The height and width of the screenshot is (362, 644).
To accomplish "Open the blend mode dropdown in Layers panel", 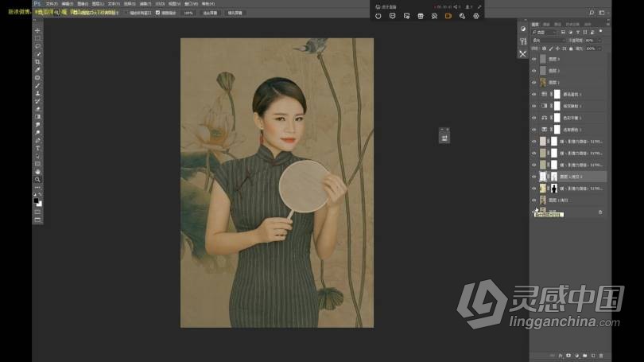I will 549,41.
